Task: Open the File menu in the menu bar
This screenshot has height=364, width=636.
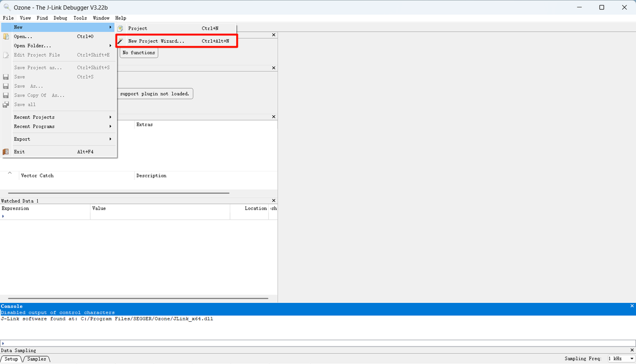Action: click(x=8, y=18)
